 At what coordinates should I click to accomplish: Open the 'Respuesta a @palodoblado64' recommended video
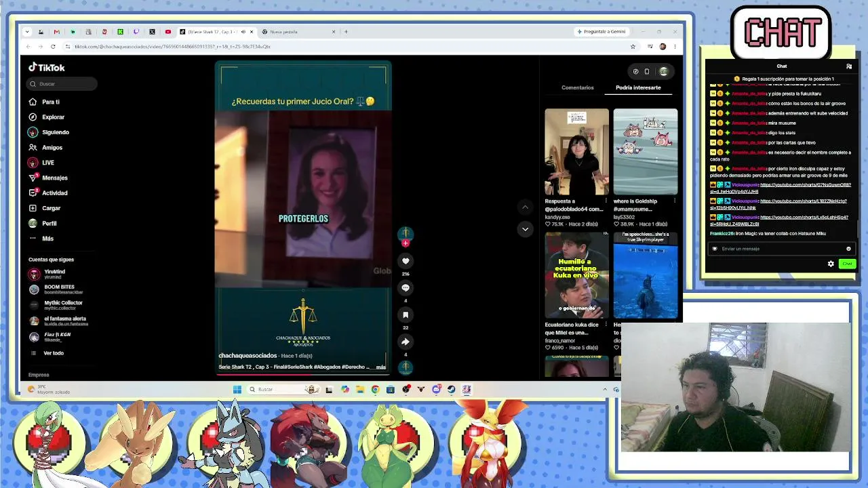click(576, 152)
